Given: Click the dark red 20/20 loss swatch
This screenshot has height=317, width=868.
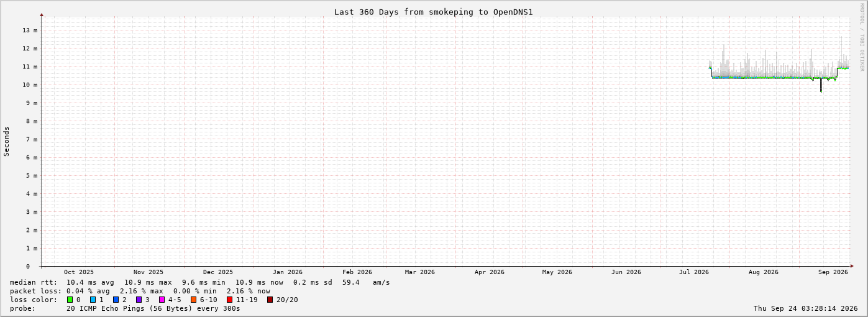Looking at the screenshot, I should [x=270, y=300].
